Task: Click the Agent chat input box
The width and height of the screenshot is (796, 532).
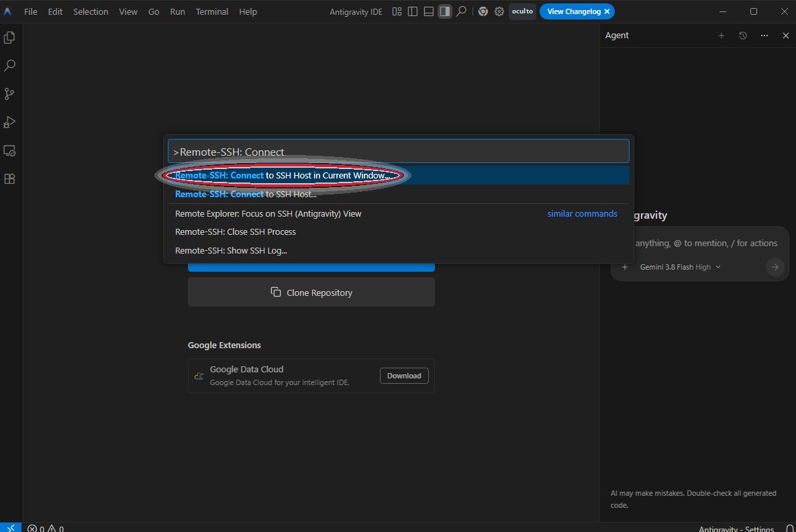Action: pos(705,243)
